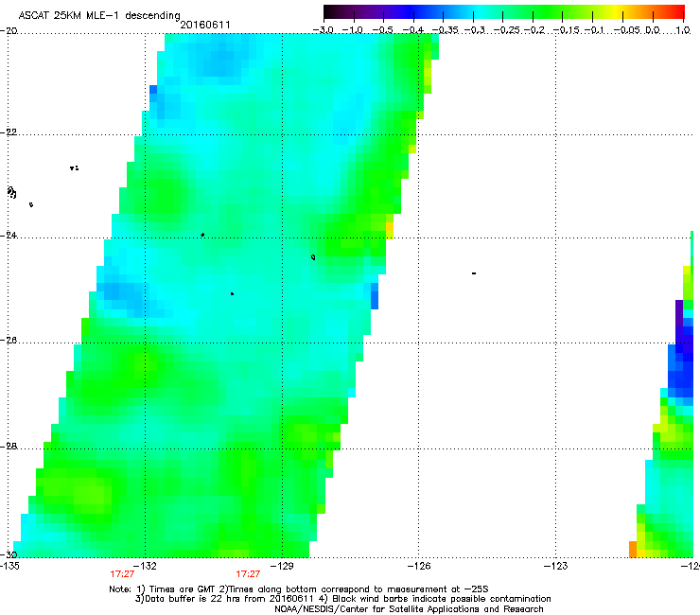This screenshot has height=615, width=700.
Task: Click the small island outline near -128.3, -24.4
Action: 313,256
